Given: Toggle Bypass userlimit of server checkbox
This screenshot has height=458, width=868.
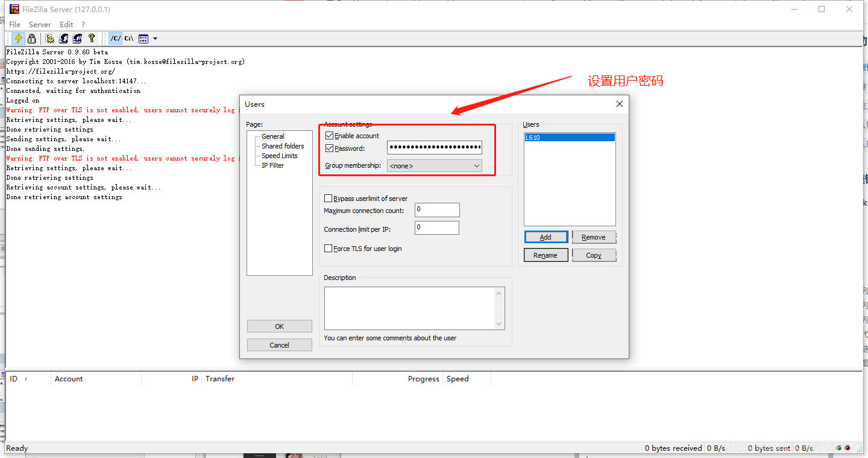Looking at the screenshot, I should (x=329, y=199).
